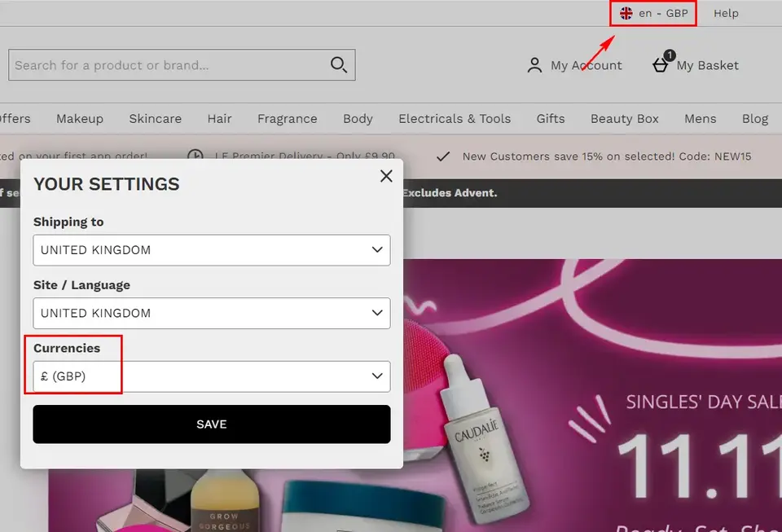Open the Help link
The image size is (782, 532).
tap(726, 14)
